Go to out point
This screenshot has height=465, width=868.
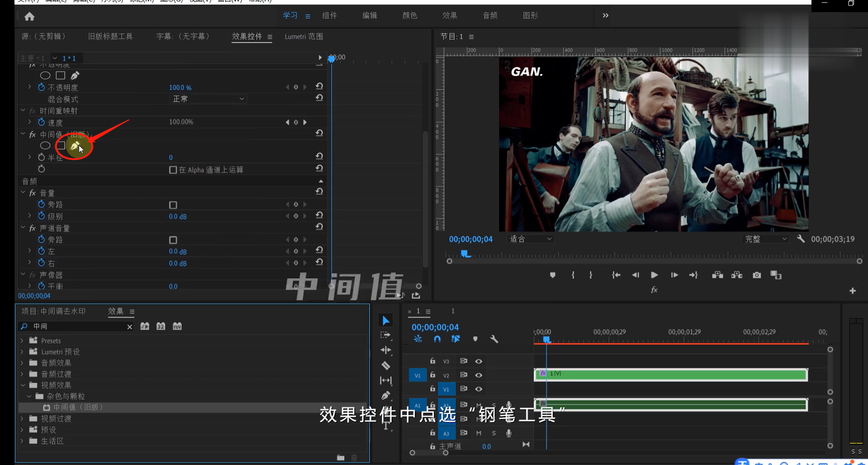(x=693, y=275)
